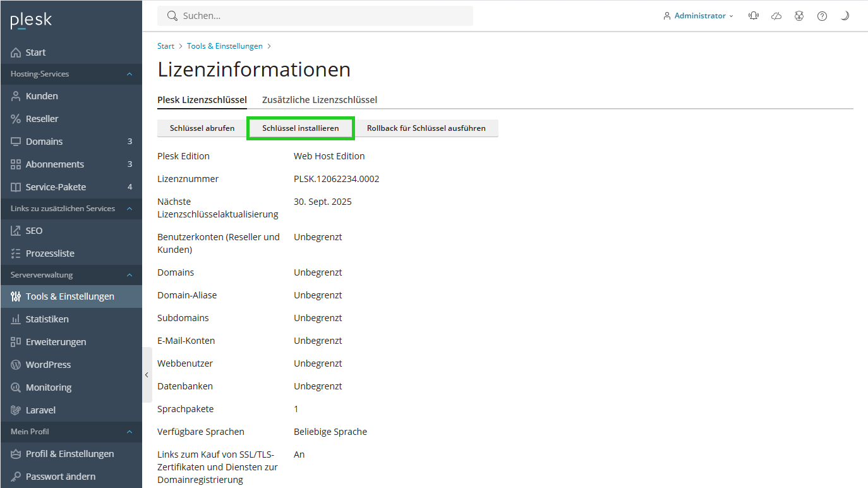
Task: Click the Domains monitor icon
Action: 16,142
